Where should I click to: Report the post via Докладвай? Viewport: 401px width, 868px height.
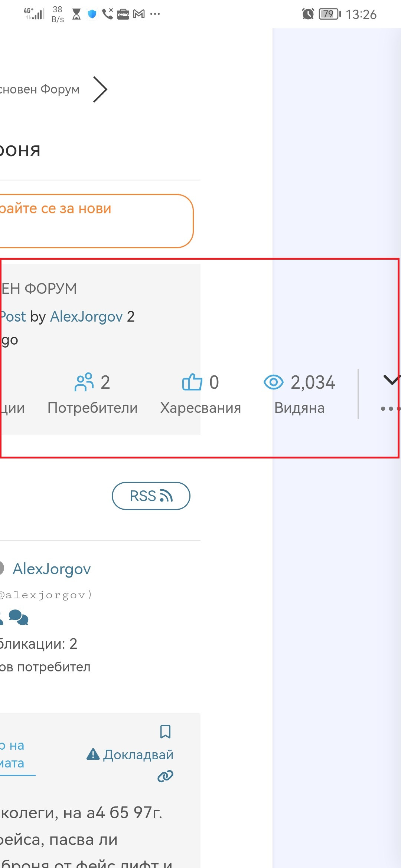[130, 754]
